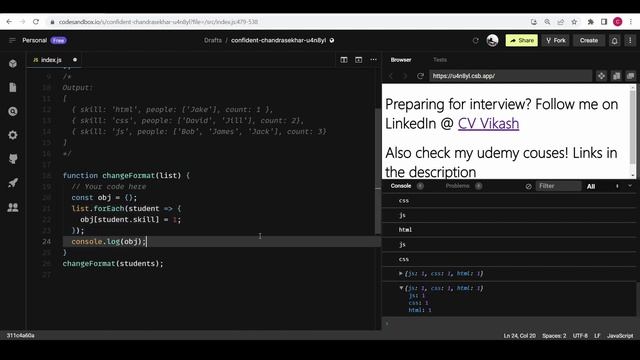
Task: Click the Drafts breadcrumb
Action: (213, 40)
